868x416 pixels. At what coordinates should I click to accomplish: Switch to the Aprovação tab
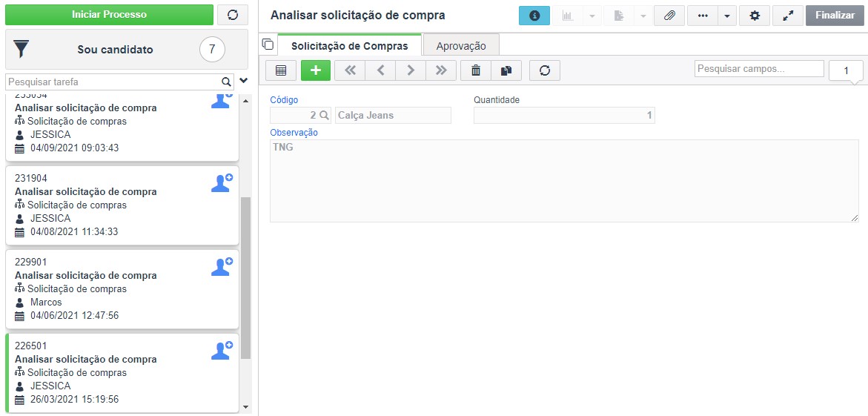pos(461,46)
